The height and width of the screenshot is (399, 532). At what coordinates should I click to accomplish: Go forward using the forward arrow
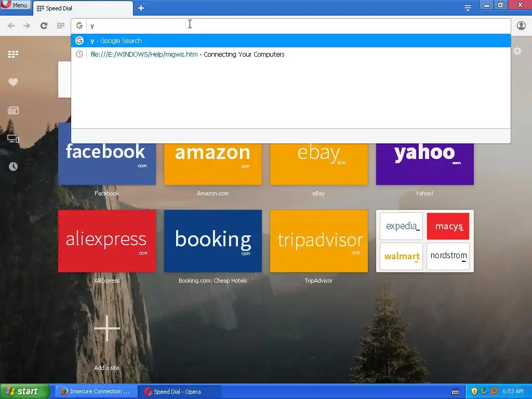[27, 26]
